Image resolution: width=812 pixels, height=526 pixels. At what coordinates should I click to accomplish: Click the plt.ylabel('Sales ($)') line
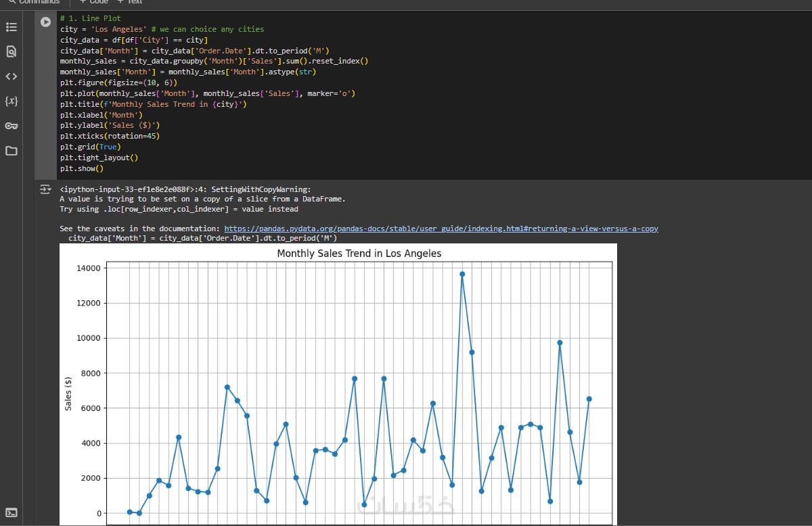coord(110,125)
